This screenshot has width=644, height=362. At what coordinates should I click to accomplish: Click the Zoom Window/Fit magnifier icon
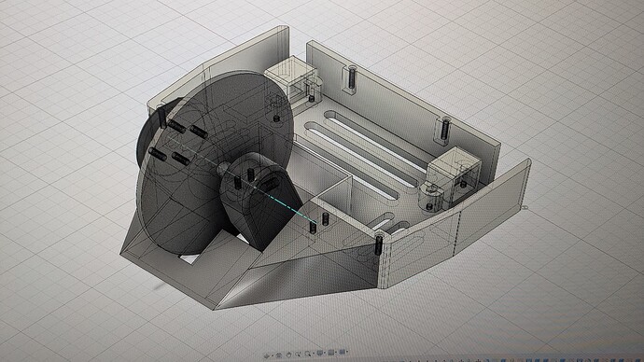pyautogui.click(x=308, y=354)
